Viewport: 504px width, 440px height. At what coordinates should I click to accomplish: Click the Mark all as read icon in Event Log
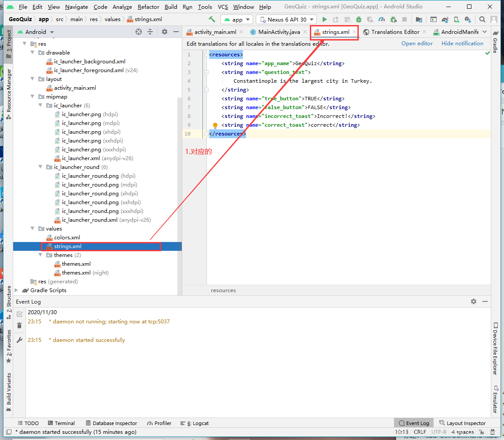pyautogui.click(x=20, y=314)
